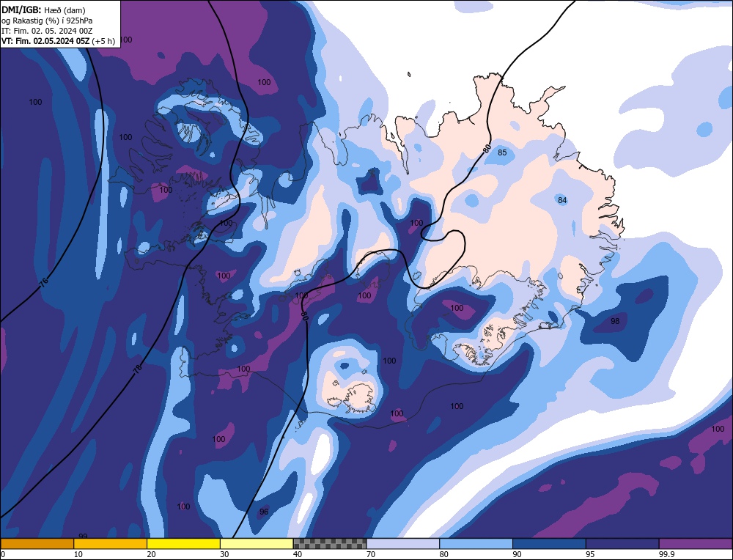Click the '40' legend scale tick label

(x=298, y=554)
